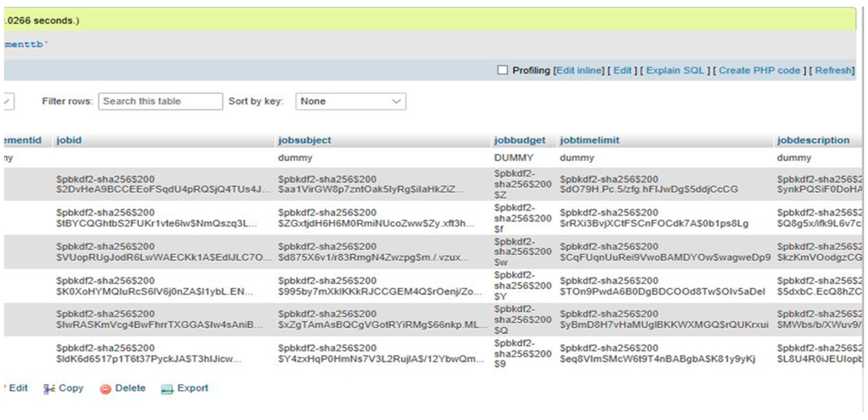Click the Create PHP code link
Viewport: 868px width, 420px height.
[759, 70]
